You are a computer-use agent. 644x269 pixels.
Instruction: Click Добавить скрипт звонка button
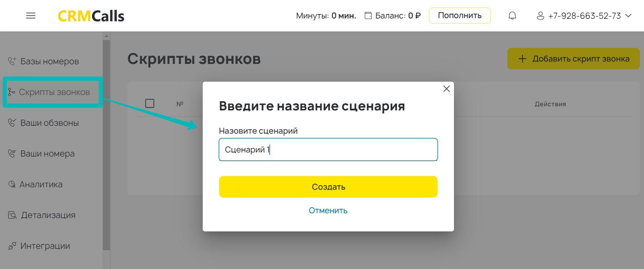pyautogui.click(x=573, y=59)
